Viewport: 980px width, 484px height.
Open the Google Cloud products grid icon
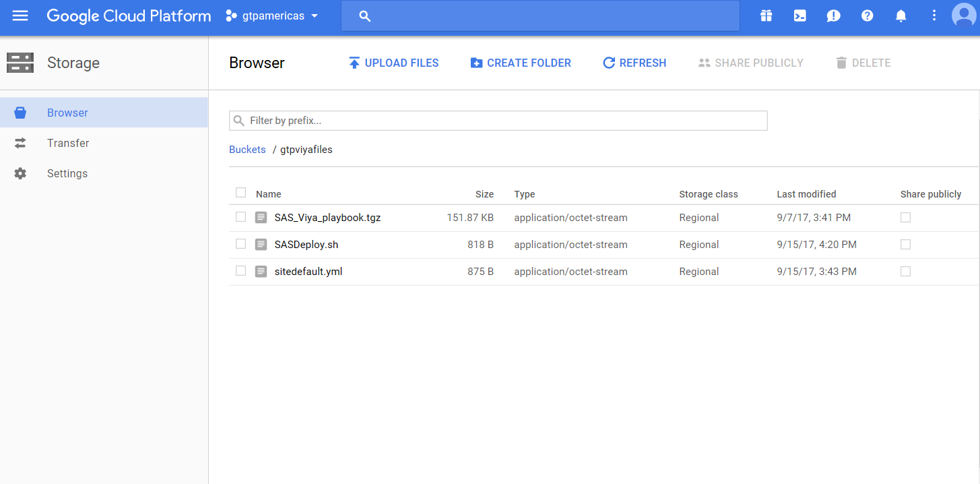(766, 15)
